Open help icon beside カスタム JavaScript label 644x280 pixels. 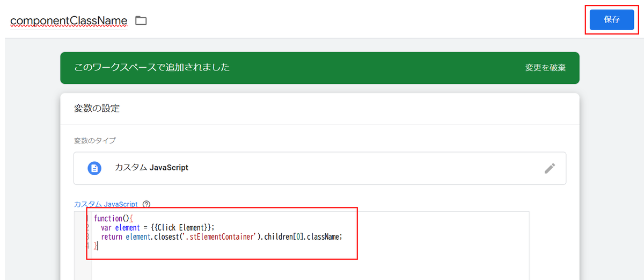click(147, 204)
